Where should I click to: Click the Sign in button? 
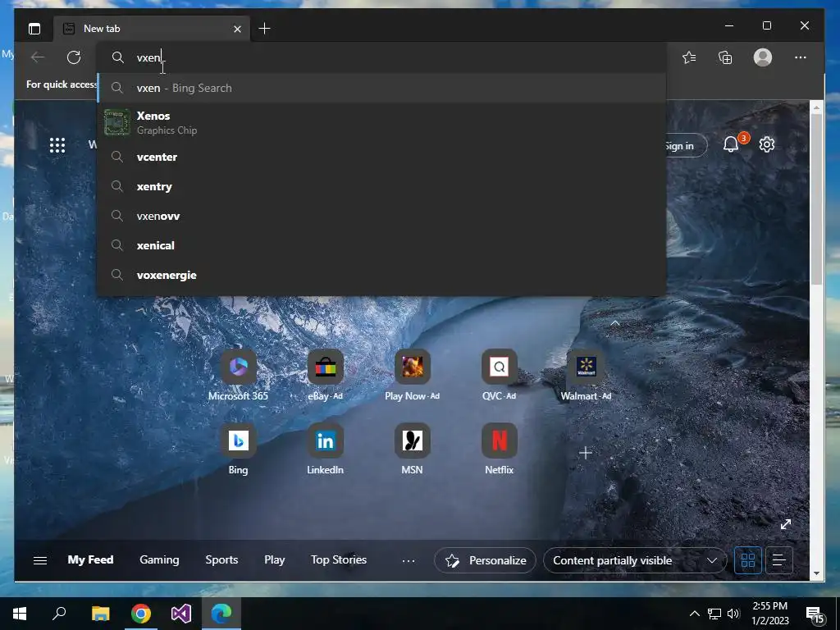tap(685, 146)
